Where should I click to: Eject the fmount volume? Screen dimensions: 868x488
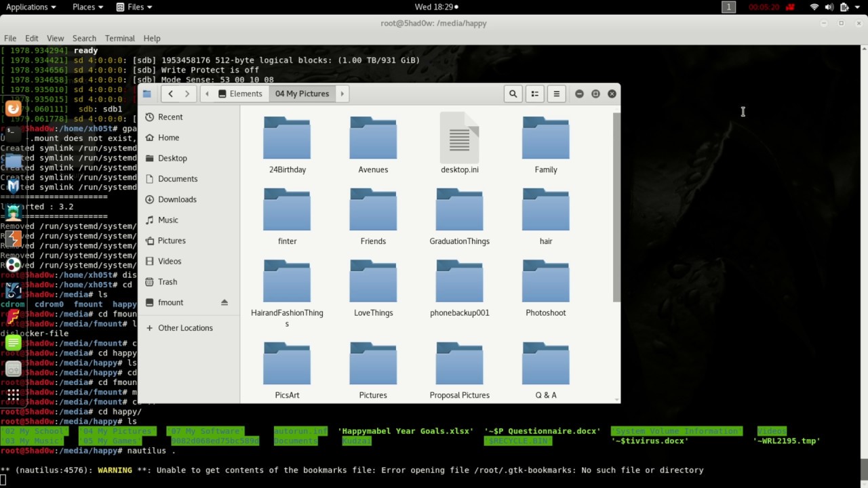(x=224, y=302)
